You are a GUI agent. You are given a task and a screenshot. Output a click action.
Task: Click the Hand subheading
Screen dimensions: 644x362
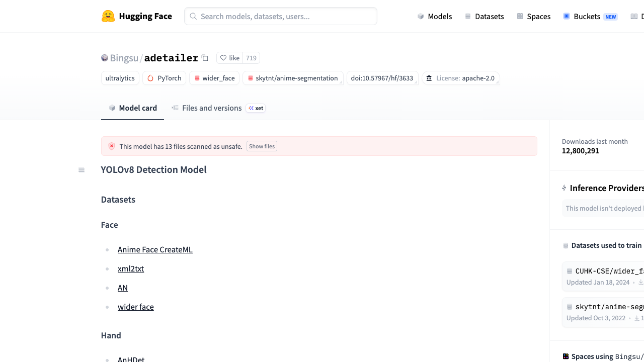pyautogui.click(x=111, y=335)
